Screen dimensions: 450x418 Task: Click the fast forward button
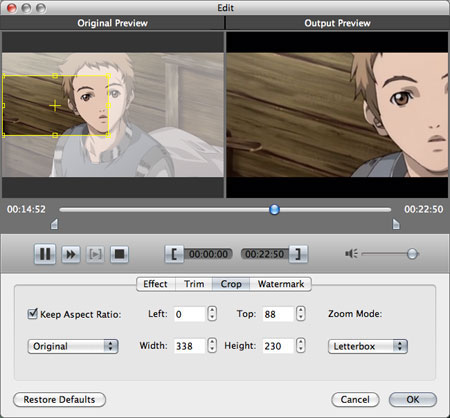click(x=71, y=254)
